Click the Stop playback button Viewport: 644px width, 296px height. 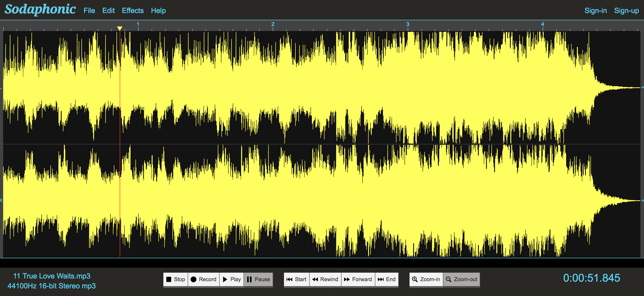[176, 279]
